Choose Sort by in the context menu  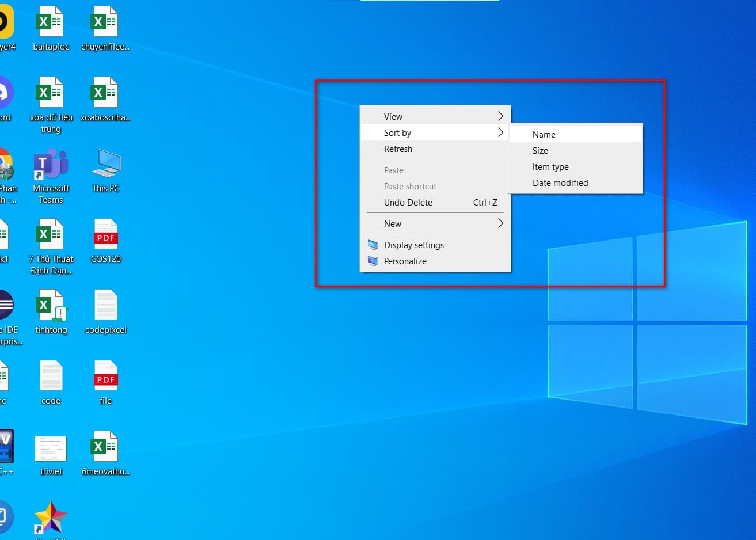tap(435, 132)
